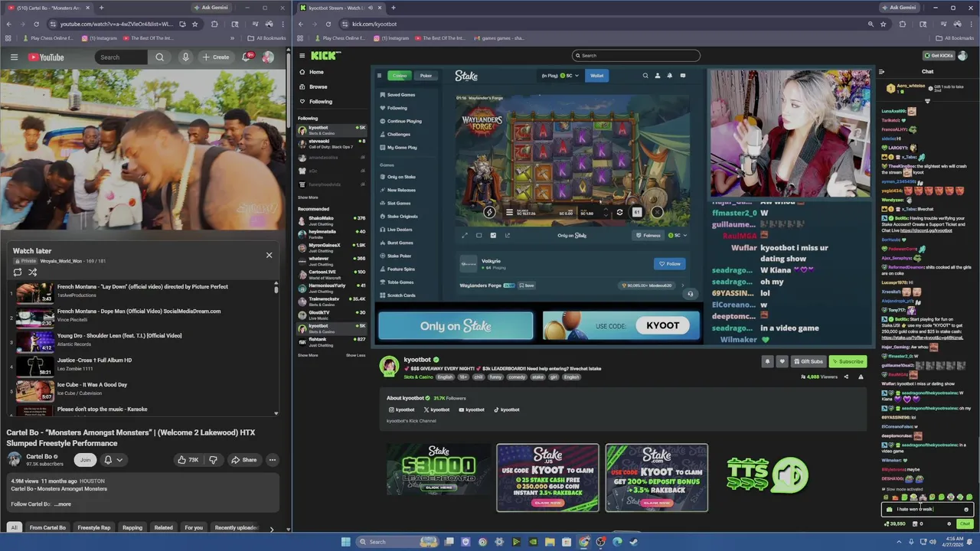Open more actions menu under the YouTube video
The height and width of the screenshot is (551, 980).
point(272,460)
